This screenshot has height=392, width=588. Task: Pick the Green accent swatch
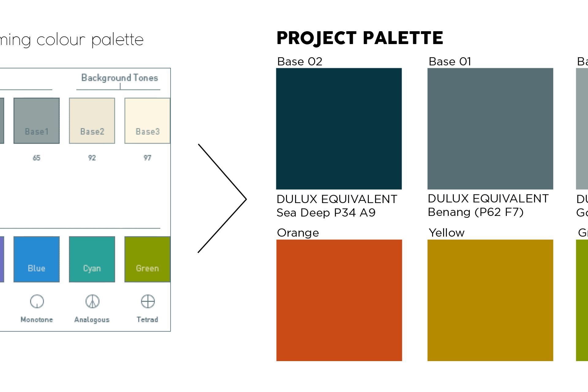click(x=147, y=259)
